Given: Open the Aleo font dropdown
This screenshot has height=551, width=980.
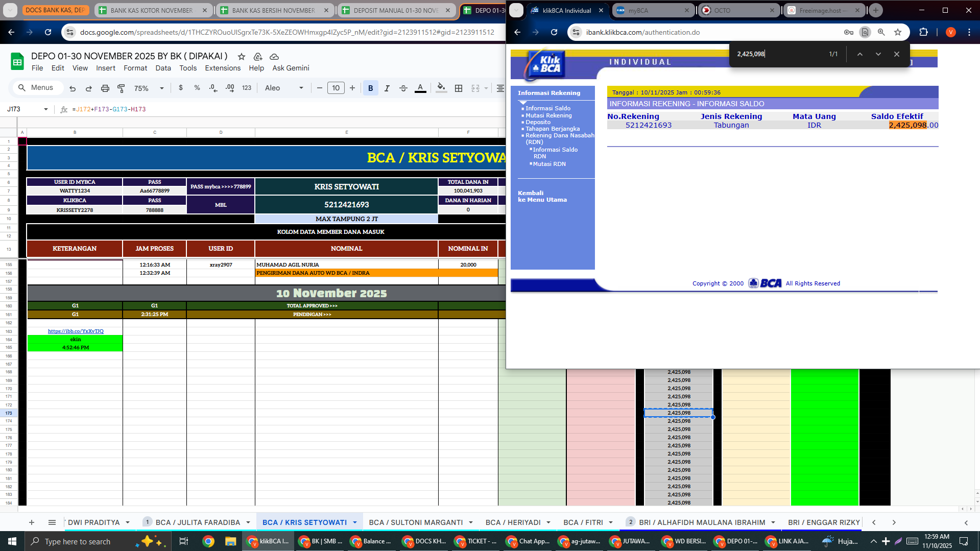Looking at the screenshot, I should click(x=284, y=88).
